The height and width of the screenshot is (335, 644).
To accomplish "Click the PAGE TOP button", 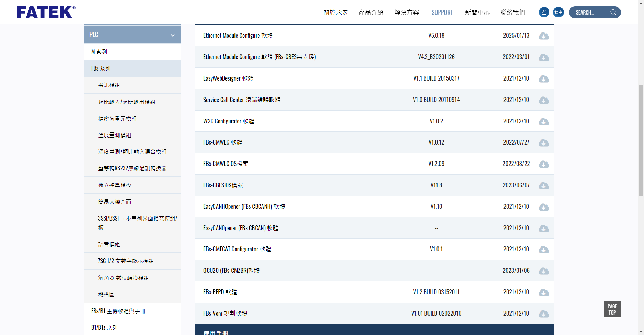I will [612, 309].
